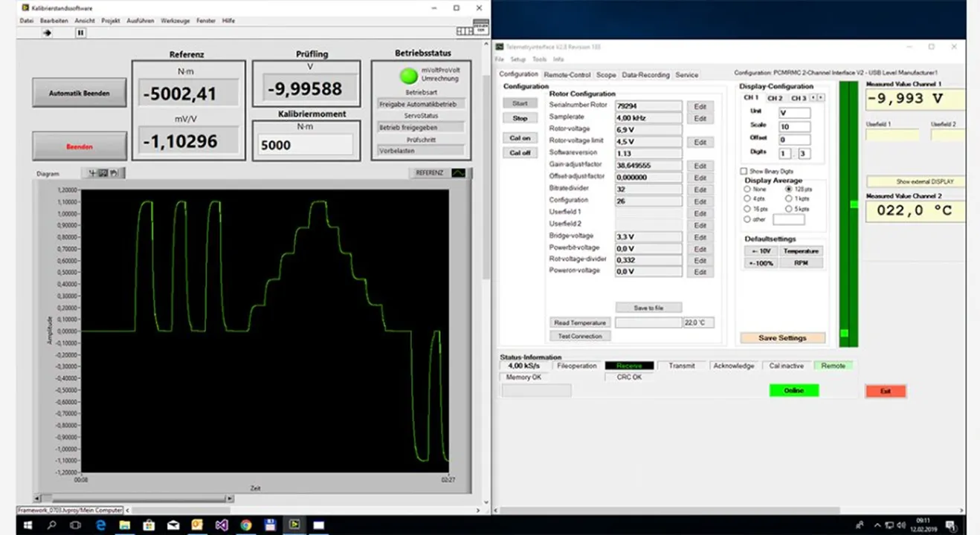Viewport: 980px width, 535px height.
Task: Click the channel tab scroll arrows next to CH 3
Action: click(816, 97)
